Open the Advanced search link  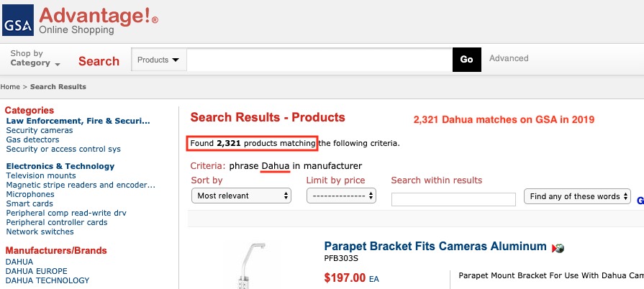(x=509, y=58)
